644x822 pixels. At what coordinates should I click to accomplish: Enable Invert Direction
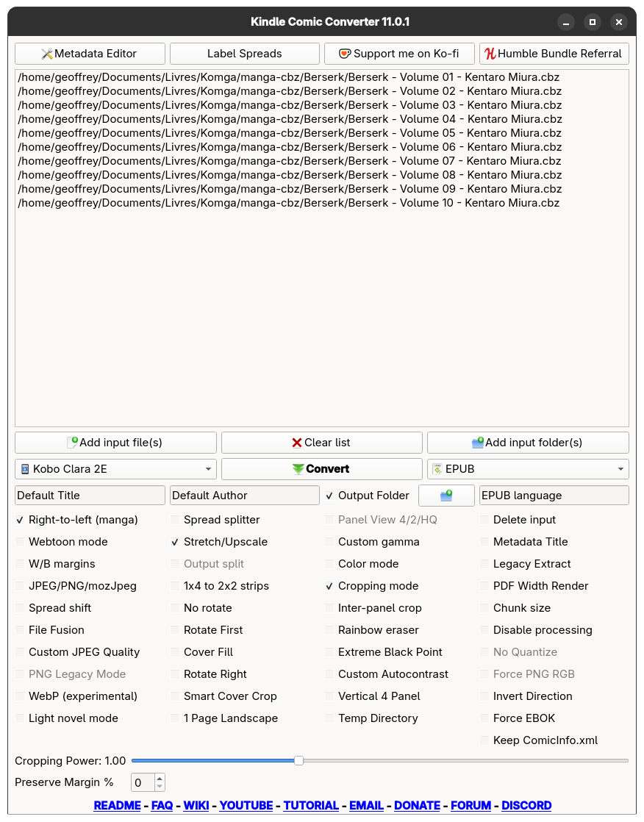[484, 696]
